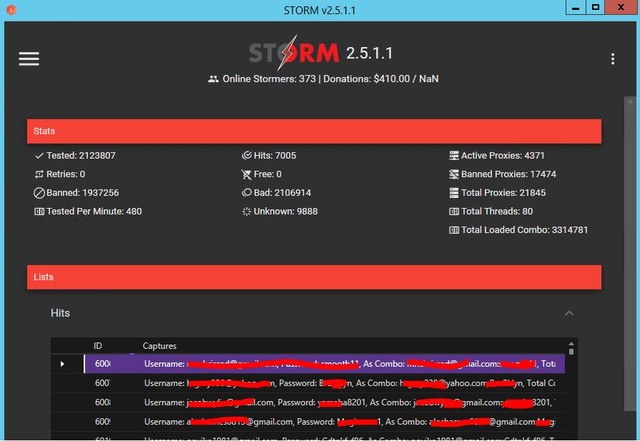The image size is (640, 441).
Task: Click the STORM logo in header
Action: click(x=294, y=53)
